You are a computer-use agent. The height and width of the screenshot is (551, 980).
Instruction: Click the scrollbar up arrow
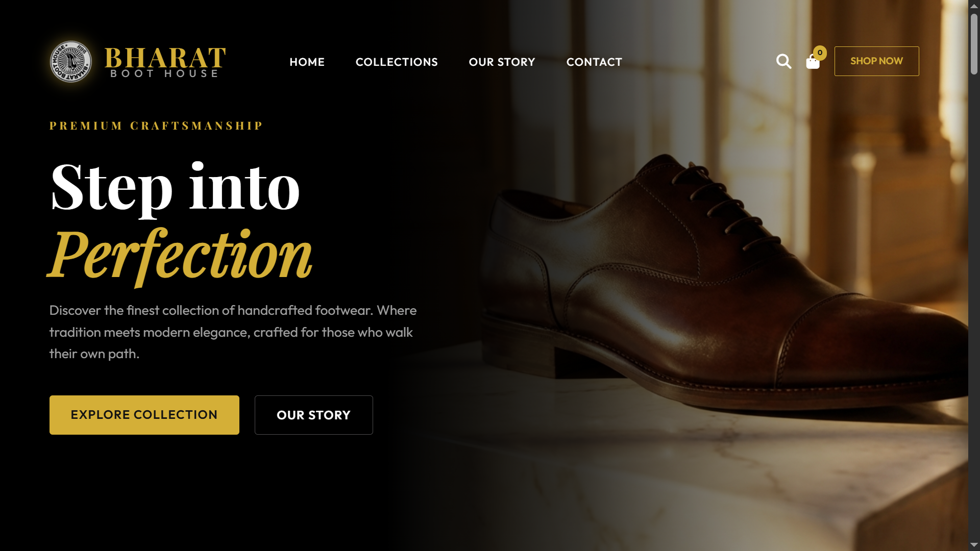pyautogui.click(x=974, y=6)
